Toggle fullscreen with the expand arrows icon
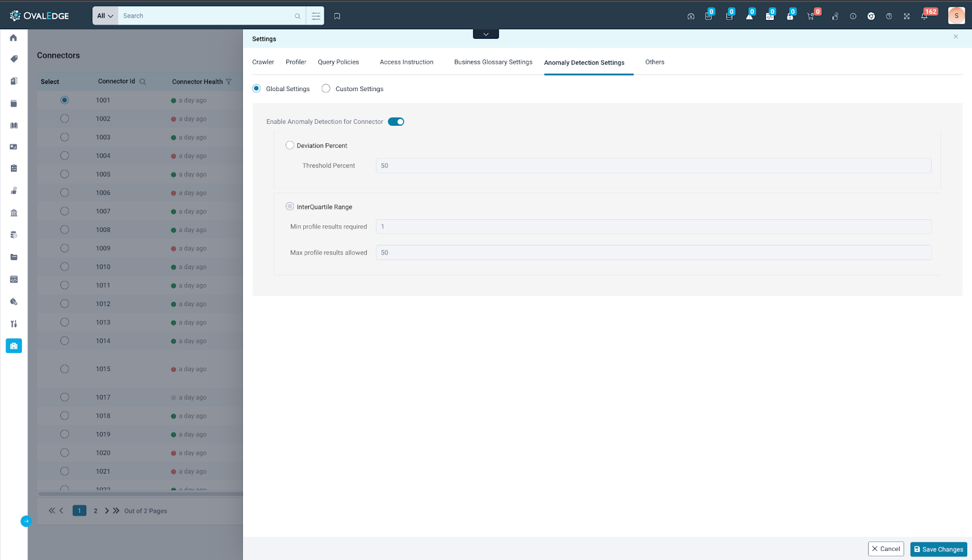This screenshot has width=972, height=560. (906, 16)
